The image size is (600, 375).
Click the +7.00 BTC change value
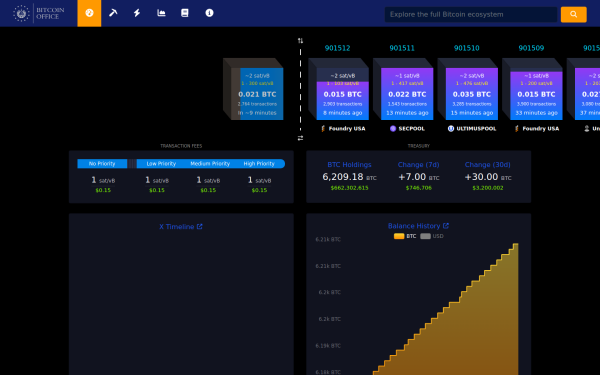(419, 177)
